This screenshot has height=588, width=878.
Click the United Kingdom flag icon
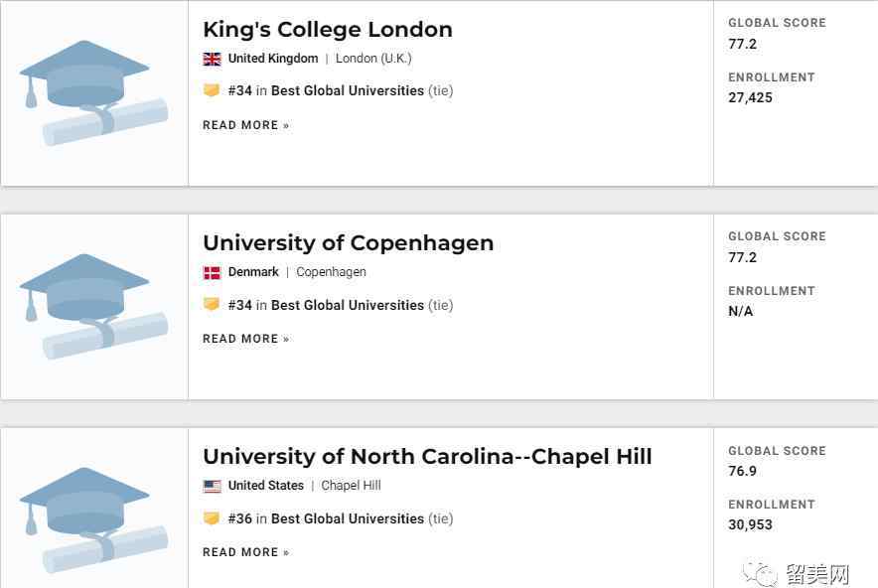[x=212, y=59]
